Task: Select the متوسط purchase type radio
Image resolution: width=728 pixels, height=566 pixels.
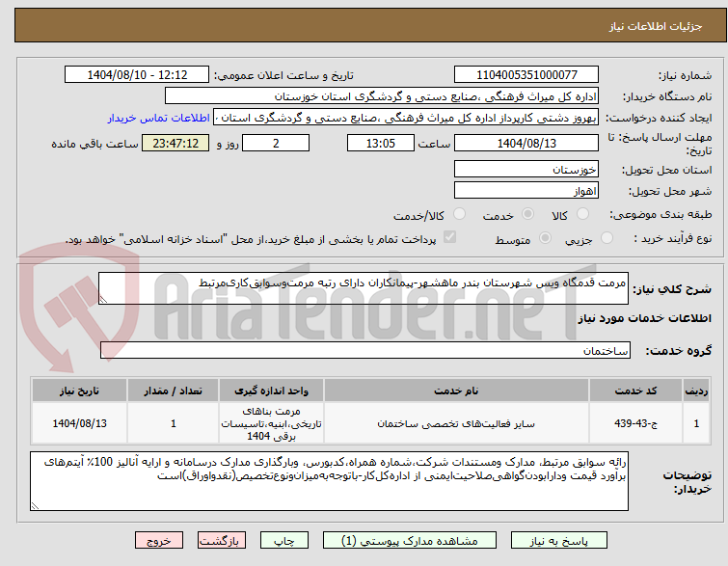Action: [545, 238]
